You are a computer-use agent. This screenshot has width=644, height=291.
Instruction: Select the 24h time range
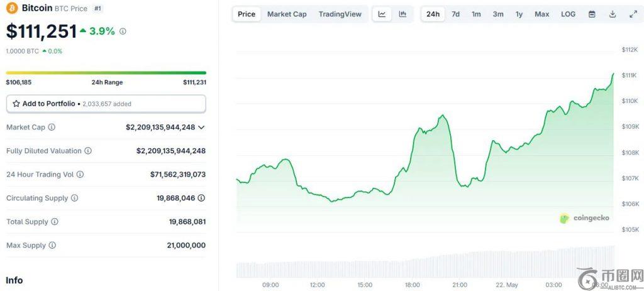433,14
